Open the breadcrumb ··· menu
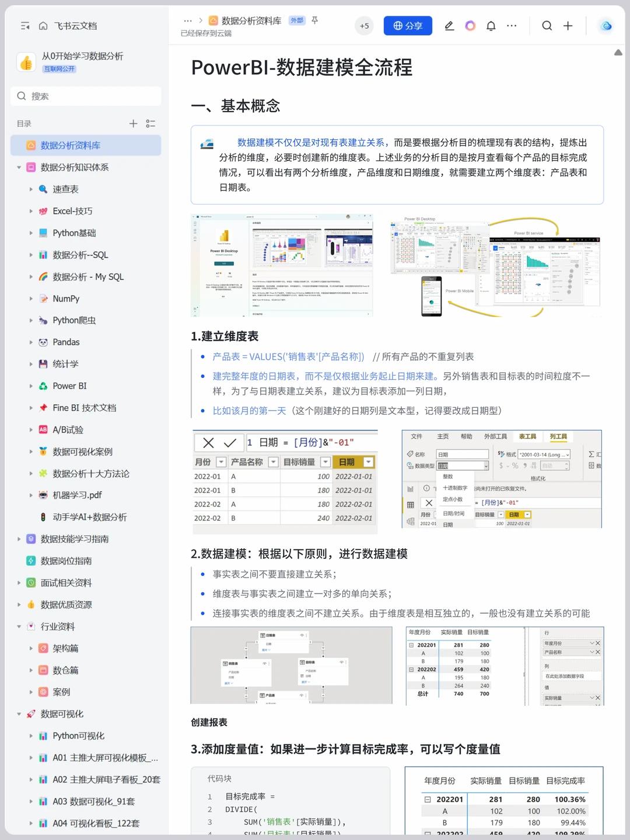Screen dimensions: 630x840 [x=188, y=20]
